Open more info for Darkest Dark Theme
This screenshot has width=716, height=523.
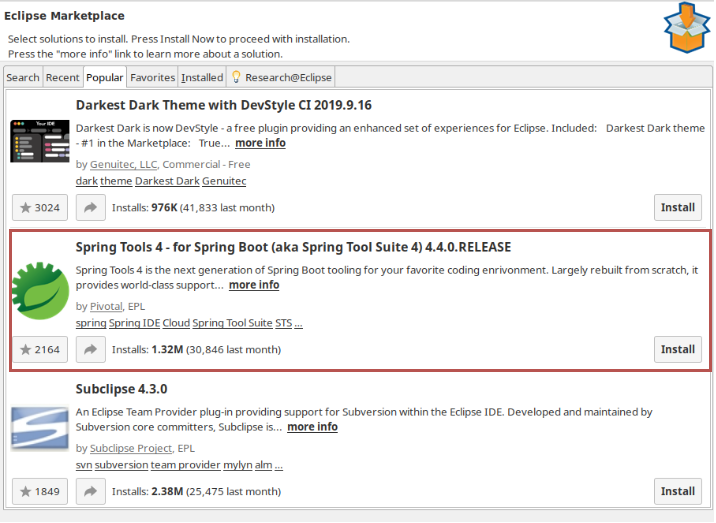[260, 143]
